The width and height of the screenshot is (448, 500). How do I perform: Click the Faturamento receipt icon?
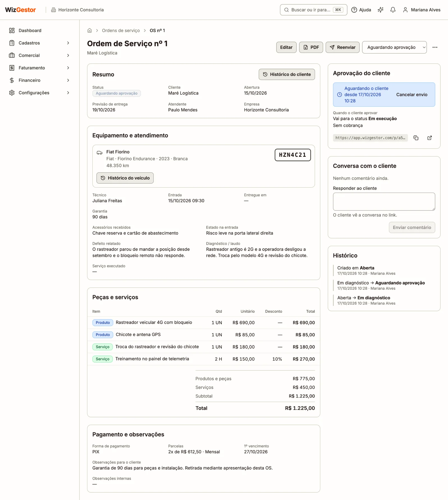pyautogui.click(x=12, y=68)
